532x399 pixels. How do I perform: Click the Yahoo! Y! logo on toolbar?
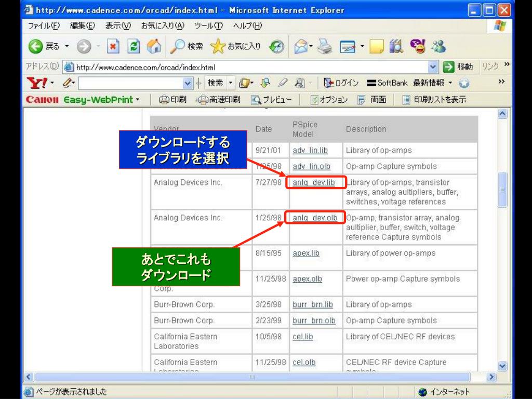click(x=37, y=83)
